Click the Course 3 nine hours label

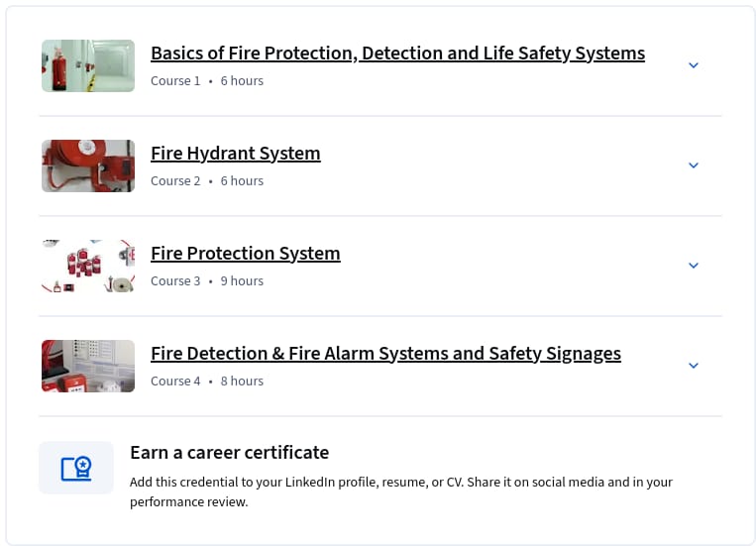[x=207, y=281]
